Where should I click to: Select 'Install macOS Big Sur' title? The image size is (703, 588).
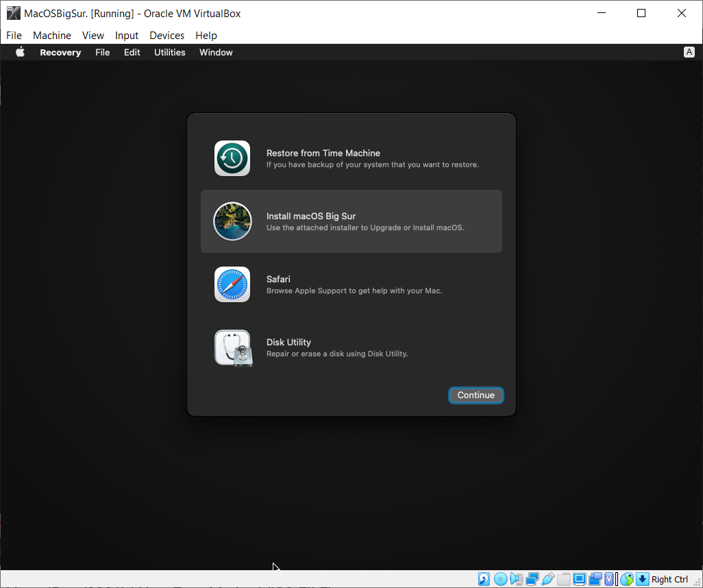(x=311, y=216)
